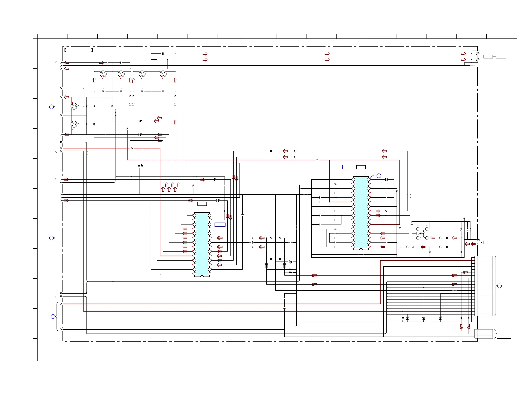Click the black outlined box above the right IC
The height and width of the screenshot is (400, 532).
(x=361, y=167)
